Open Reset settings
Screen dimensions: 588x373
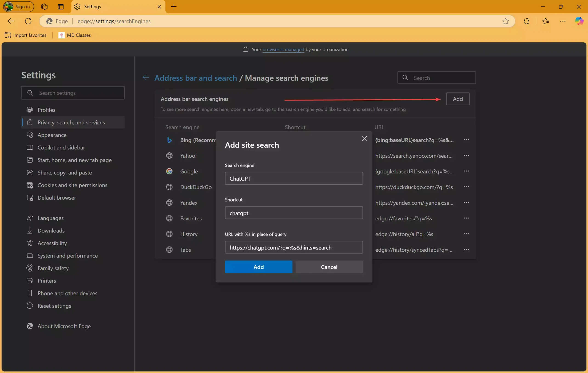73,306
